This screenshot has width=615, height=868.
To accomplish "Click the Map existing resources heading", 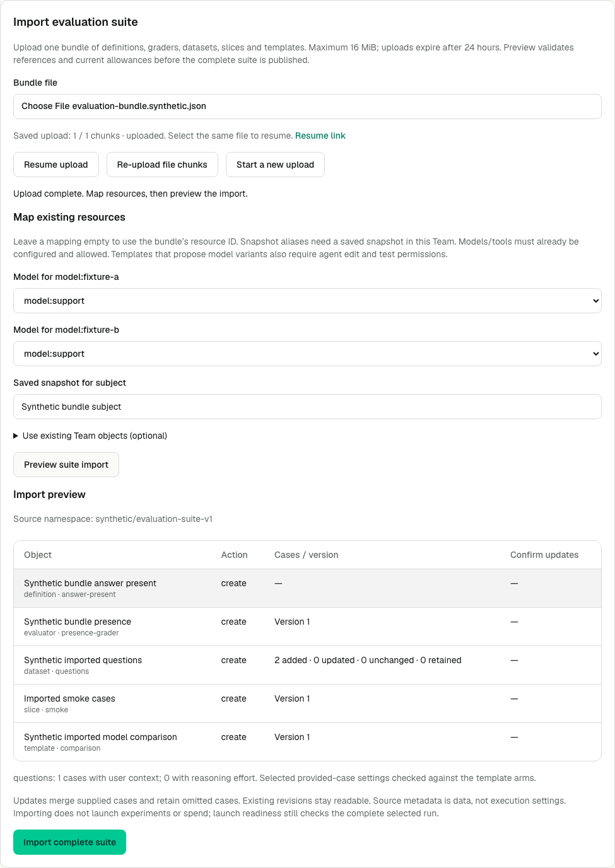I will point(69,217).
